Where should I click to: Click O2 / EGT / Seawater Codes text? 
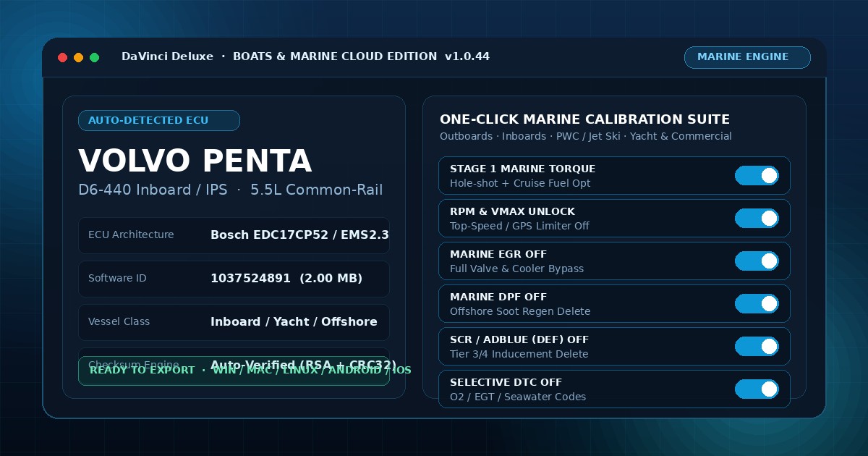[x=518, y=397]
